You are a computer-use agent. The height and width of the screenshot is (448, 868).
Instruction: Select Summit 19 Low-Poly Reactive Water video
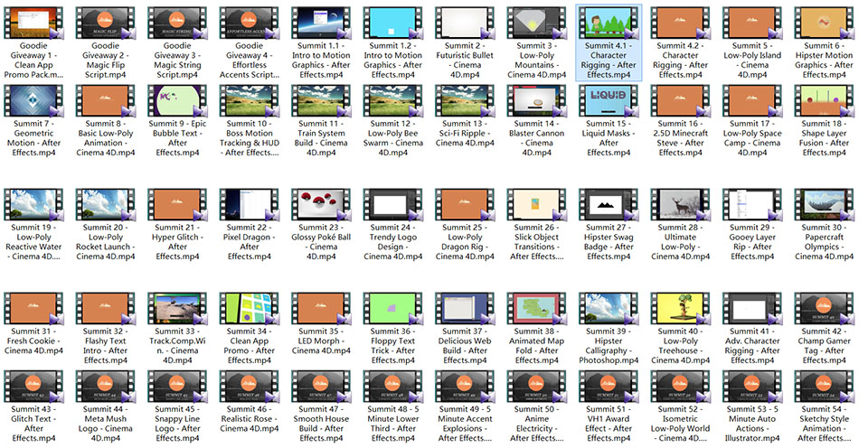point(33,225)
